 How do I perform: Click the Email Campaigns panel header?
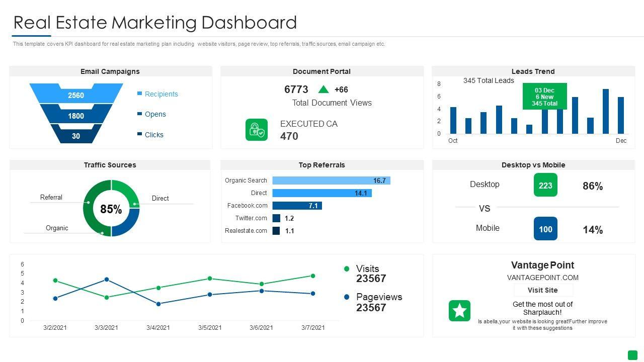[110, 71]
